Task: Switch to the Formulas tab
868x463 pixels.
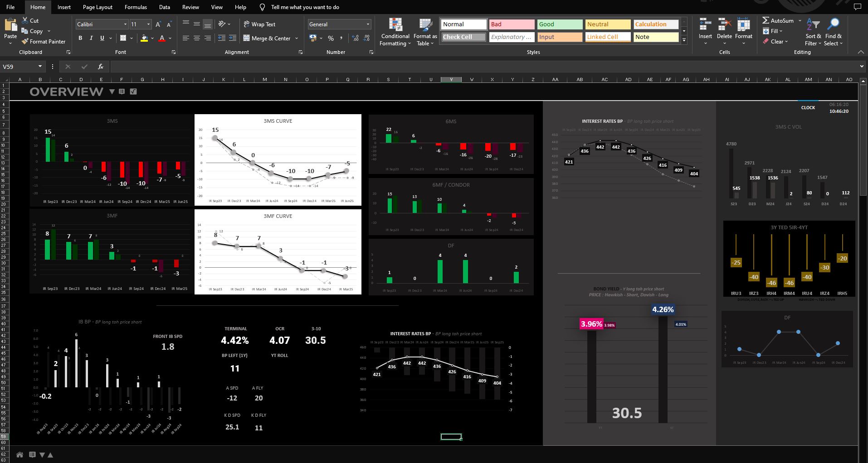Action: click(x=136, y=7)
